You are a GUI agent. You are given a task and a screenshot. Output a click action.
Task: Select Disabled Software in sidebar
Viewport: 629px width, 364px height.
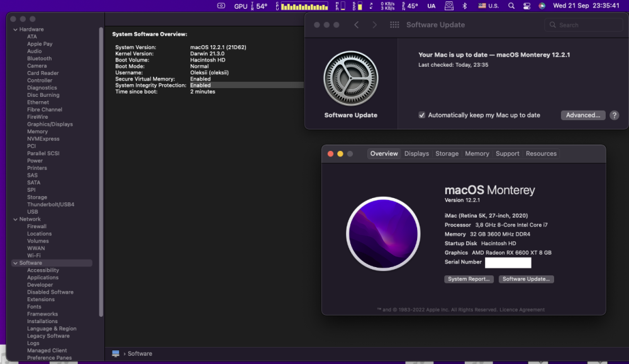point(50,292)
